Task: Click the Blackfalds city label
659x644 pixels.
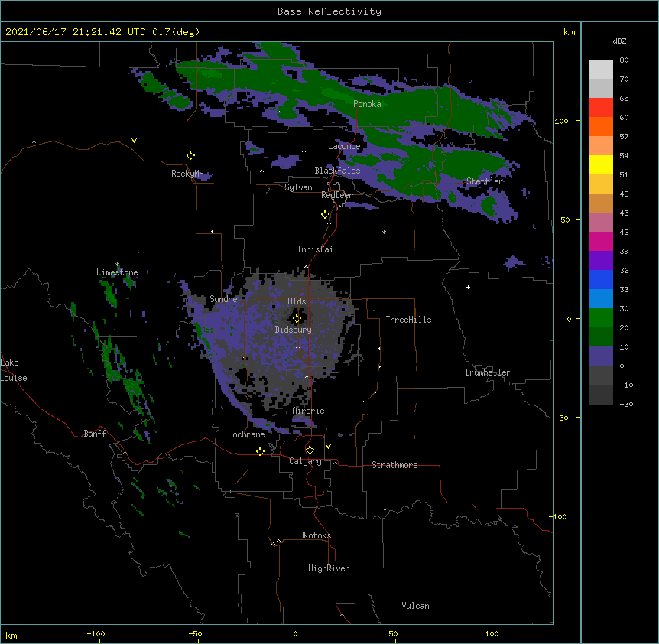Action: click(337, 171)
